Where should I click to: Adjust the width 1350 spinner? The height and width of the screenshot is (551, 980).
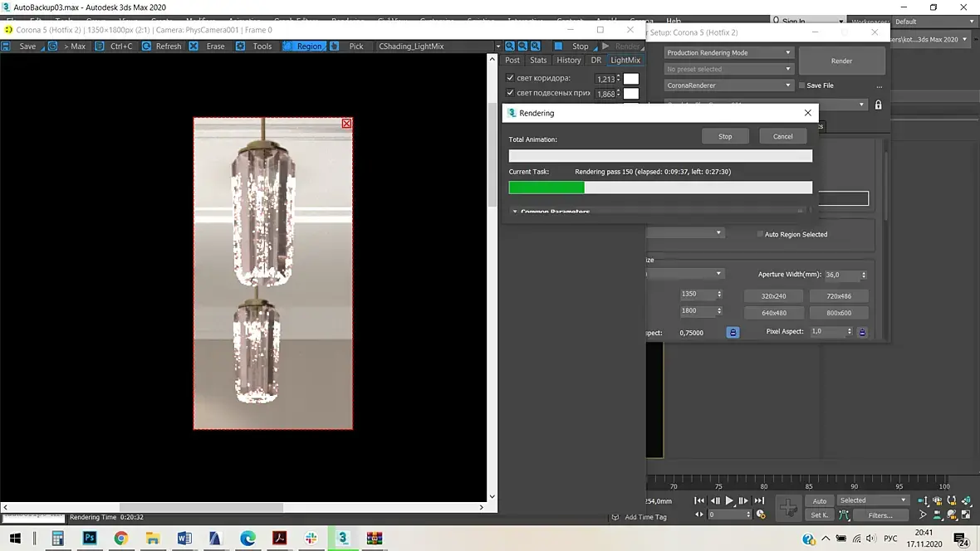pos(718,294)
